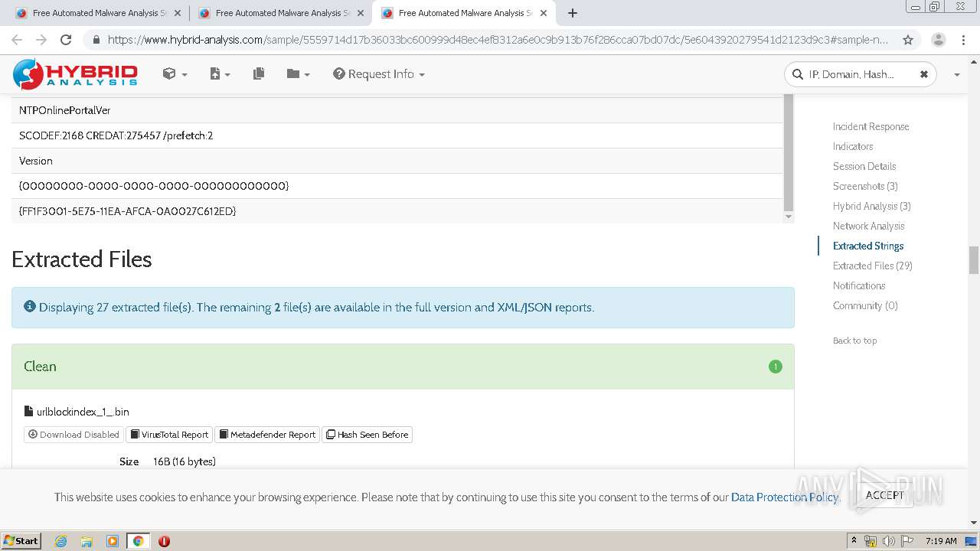Open the Request Info menu

coord(379,74)
